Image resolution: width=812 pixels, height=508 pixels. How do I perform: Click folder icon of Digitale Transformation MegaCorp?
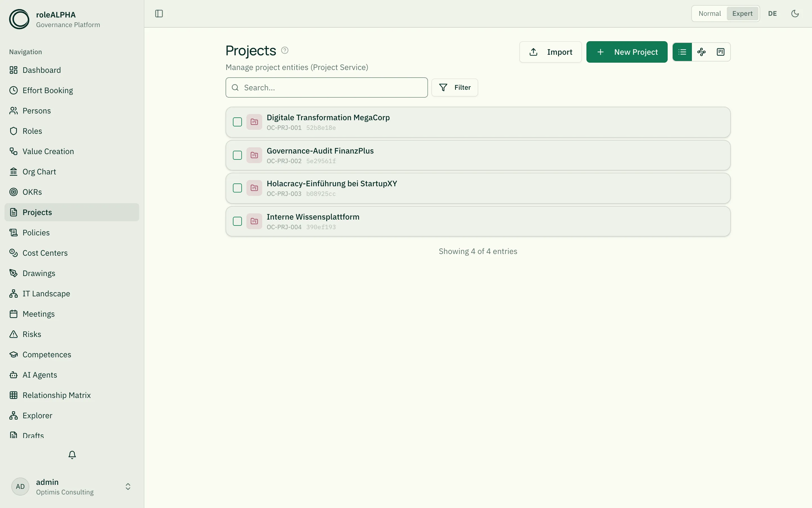[254, 122]
